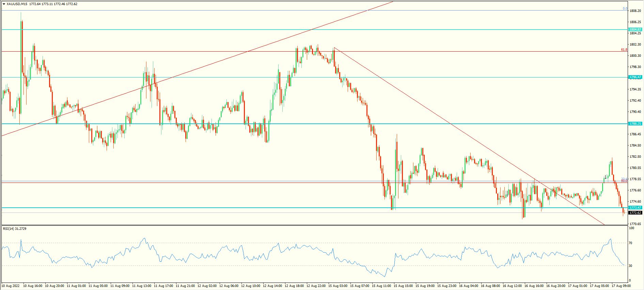Image resolution: width=644 pixels, height=290 pixels.
Task: Click the RSI scale value 30
Action: (631, 266)
